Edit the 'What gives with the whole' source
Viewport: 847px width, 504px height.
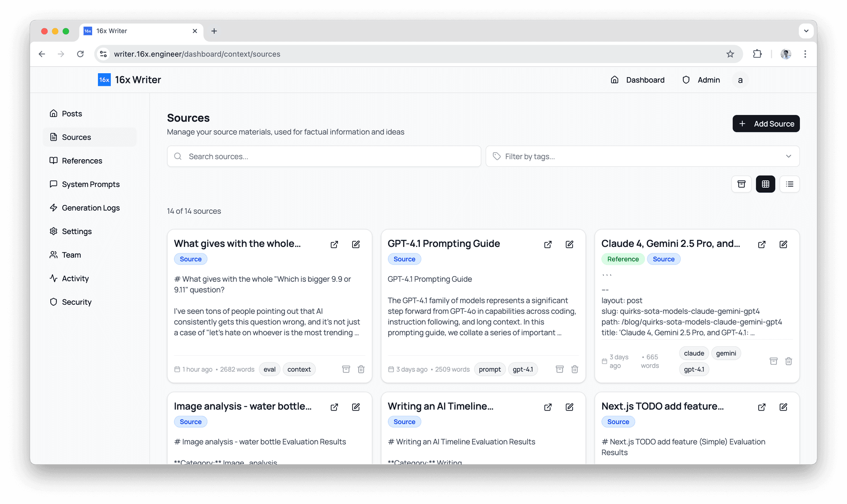[356, 244]
